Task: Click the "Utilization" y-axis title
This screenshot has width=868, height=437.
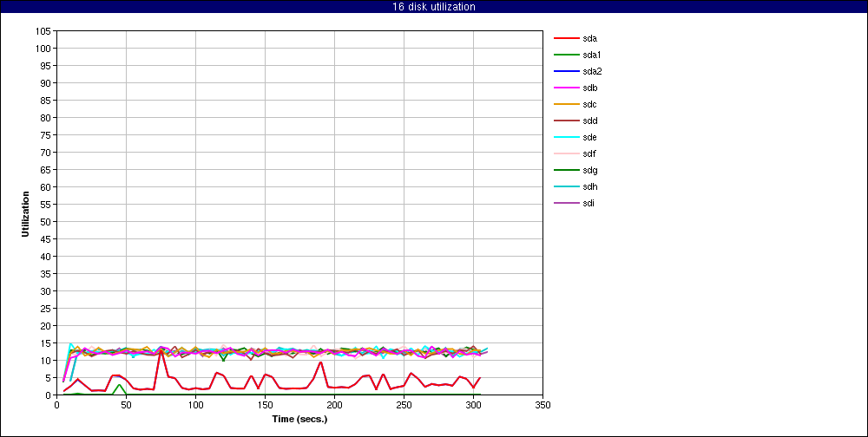Action: tap(25, 214)
